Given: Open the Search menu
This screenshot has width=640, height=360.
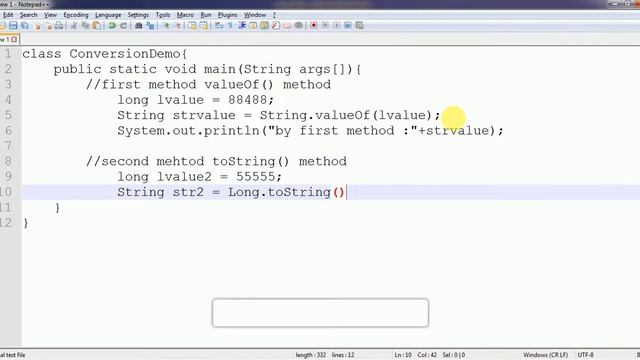Looking at the screenshot, I should 29,15.
